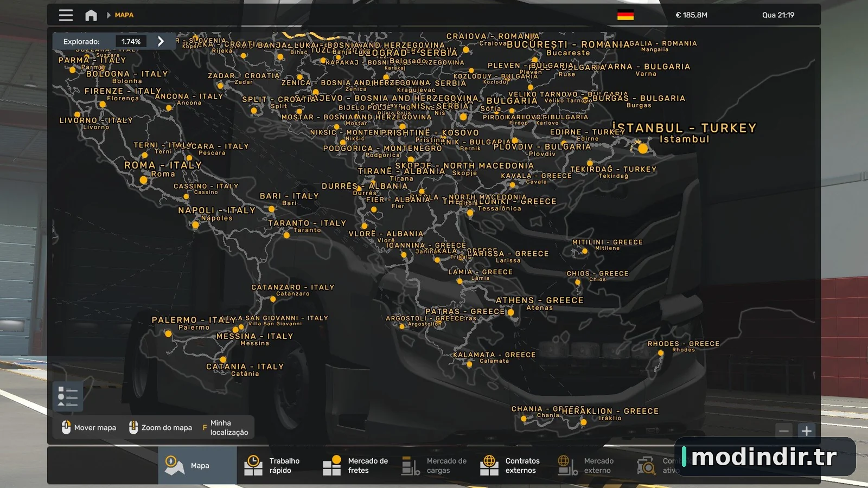This screenshot has height=488, width=868.
Task: Zoom out with the minus button
Action: (784, 431)
